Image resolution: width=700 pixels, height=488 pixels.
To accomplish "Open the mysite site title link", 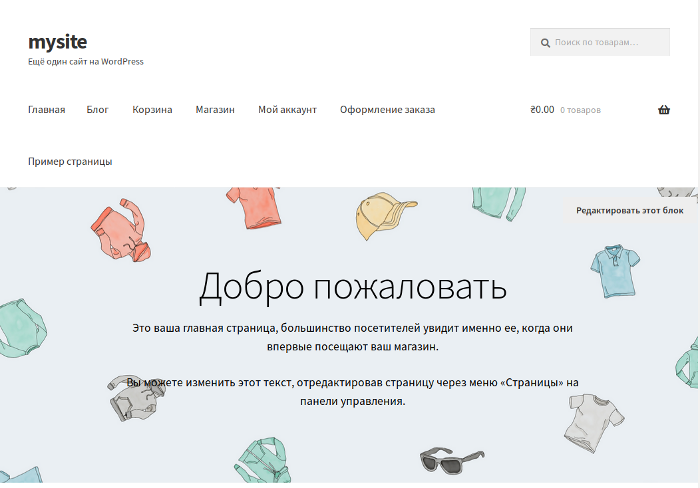I will pyautogui.click(x=58, y=42).
